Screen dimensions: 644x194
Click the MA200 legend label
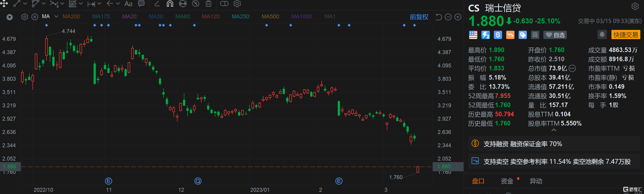tap(72, 17)
